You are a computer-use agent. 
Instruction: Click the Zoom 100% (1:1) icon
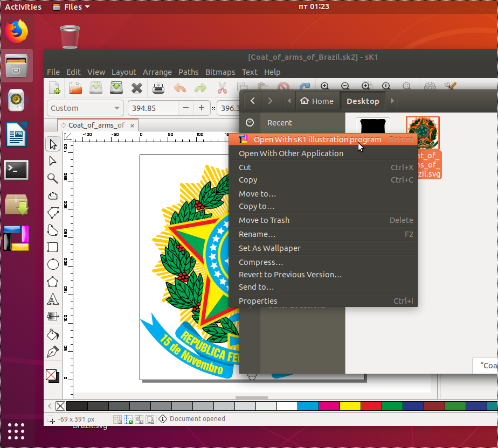pyautogui.click(x=386, y=86)
